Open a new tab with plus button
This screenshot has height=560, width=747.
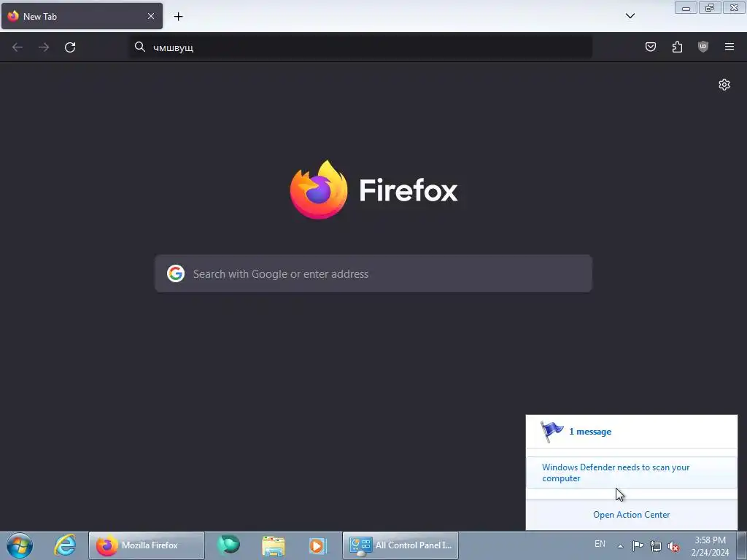point(178,17)
